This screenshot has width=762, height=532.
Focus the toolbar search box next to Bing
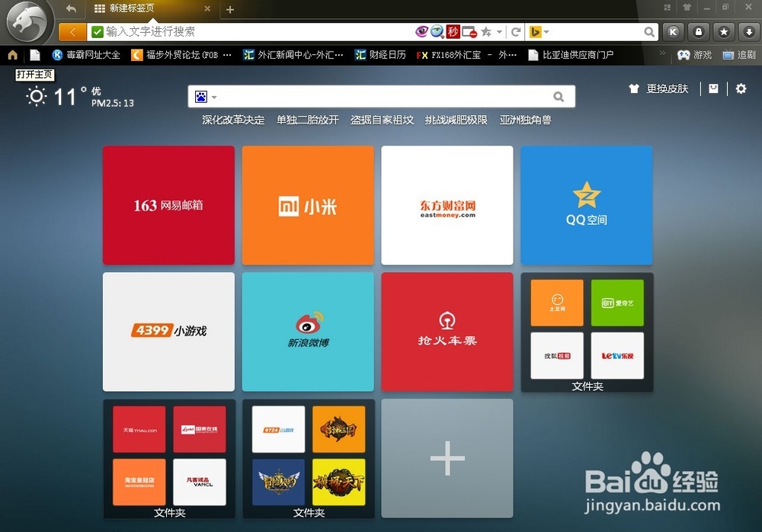[x=596, y=32]
